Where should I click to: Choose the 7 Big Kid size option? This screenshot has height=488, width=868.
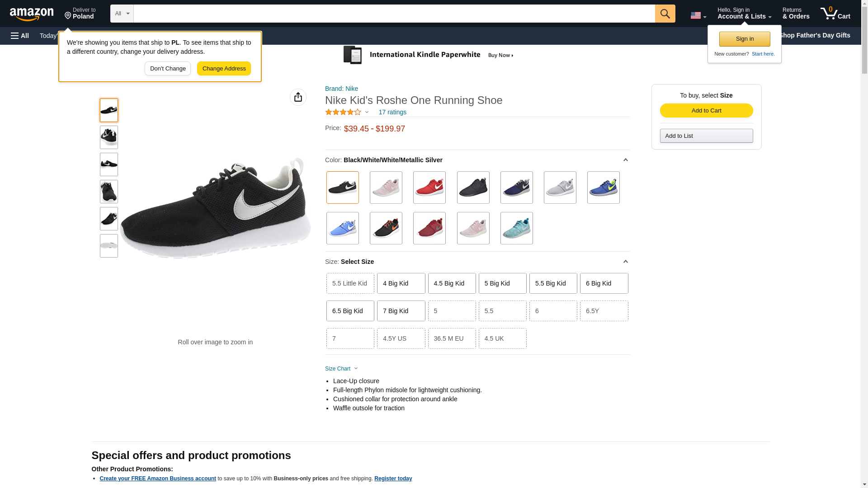tap(401, 311)
